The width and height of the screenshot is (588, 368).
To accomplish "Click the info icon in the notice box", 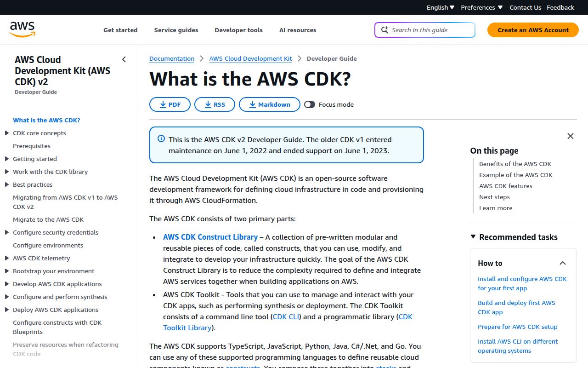I will (x=161, y=138).
